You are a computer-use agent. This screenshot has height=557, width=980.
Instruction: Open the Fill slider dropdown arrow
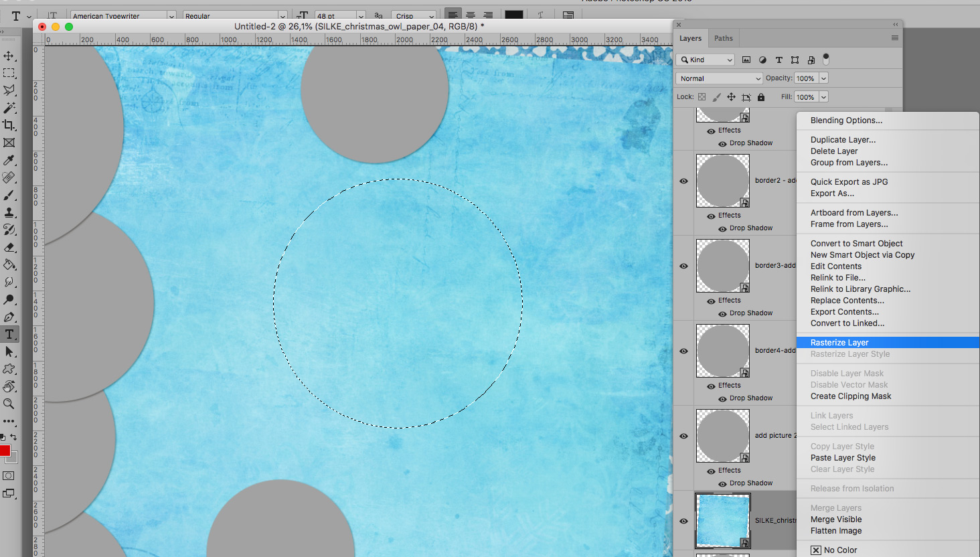click(x=823, y=97)
